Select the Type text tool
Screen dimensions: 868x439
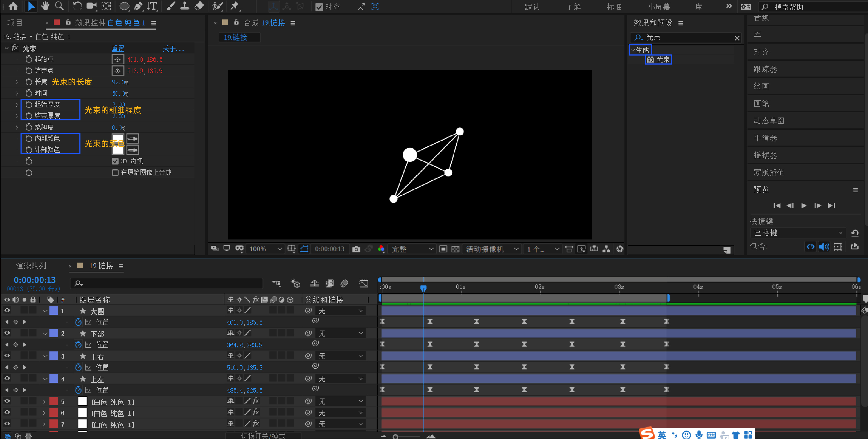(152, 6)
